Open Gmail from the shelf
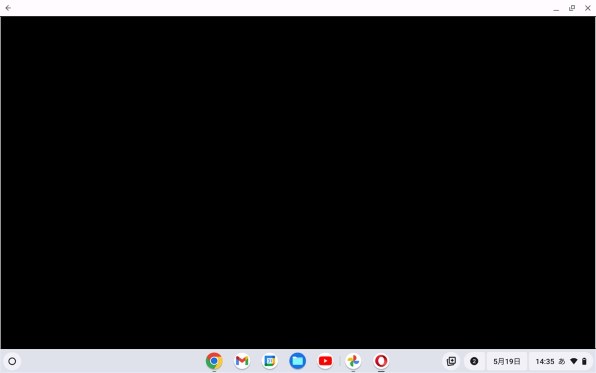596x373 pixels. click(x=242, y=361)
